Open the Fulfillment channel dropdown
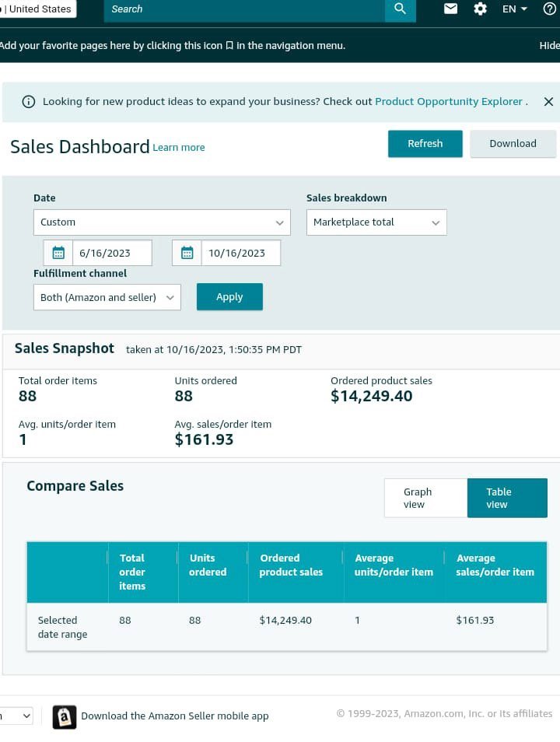Screen dimensions: 560x742 tap(107, 296)
